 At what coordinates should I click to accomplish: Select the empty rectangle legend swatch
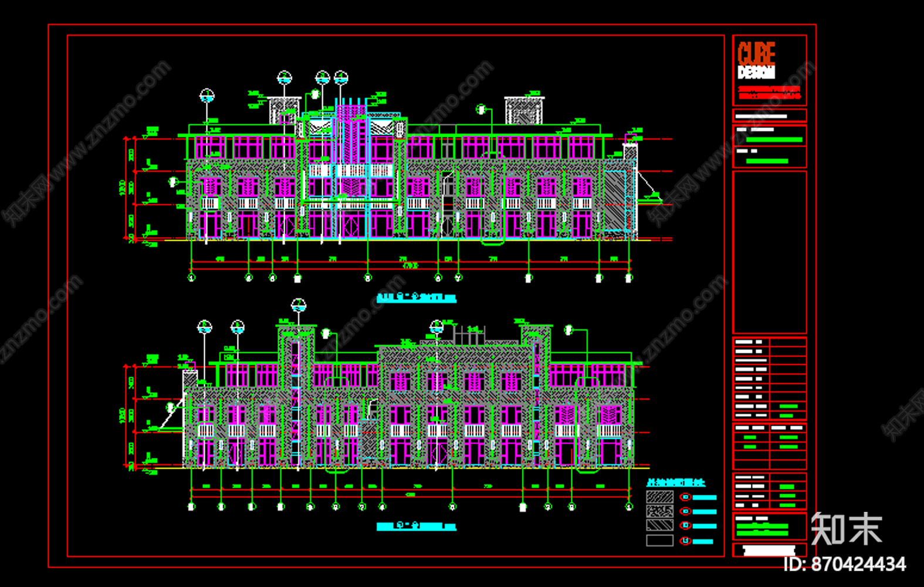click(x=659, y=540)
